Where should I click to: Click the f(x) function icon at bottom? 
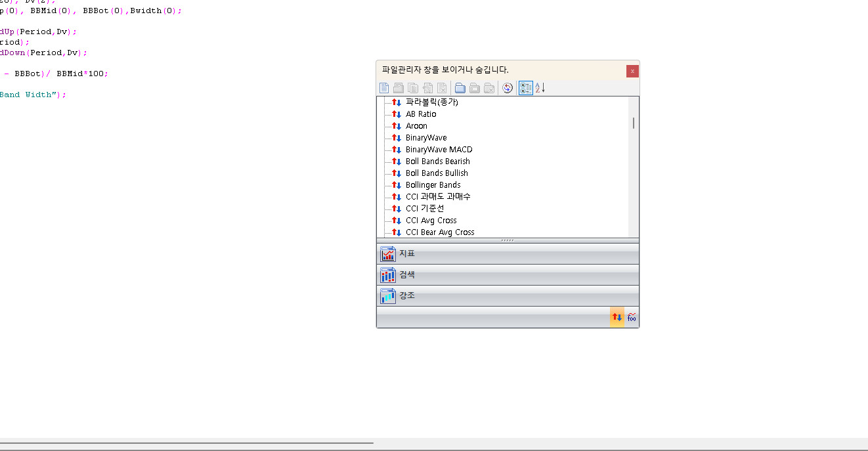coord(632,317)
